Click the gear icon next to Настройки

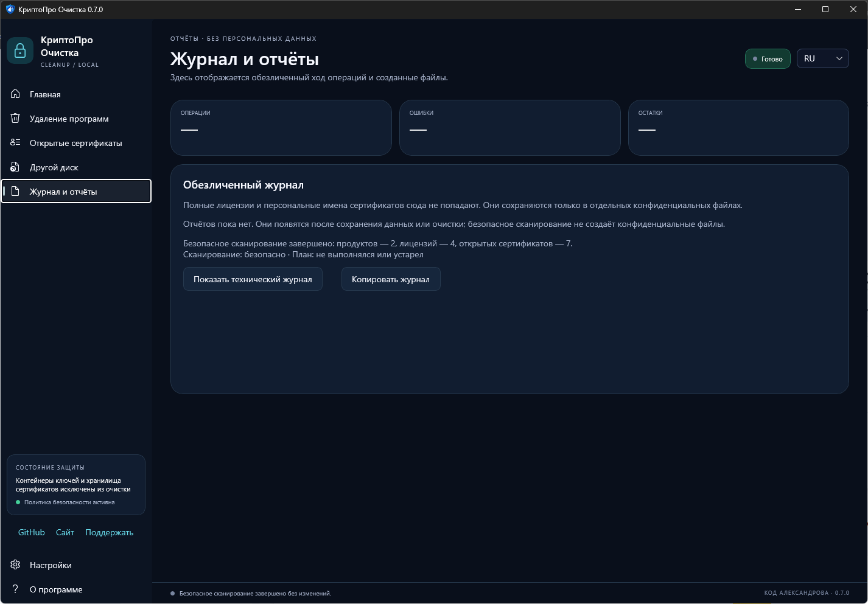16,564
